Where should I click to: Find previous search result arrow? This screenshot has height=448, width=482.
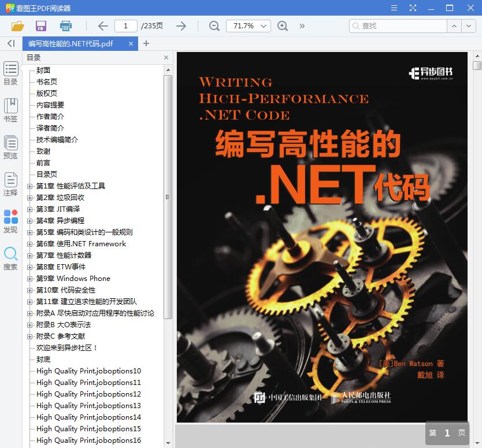point(454,26)
